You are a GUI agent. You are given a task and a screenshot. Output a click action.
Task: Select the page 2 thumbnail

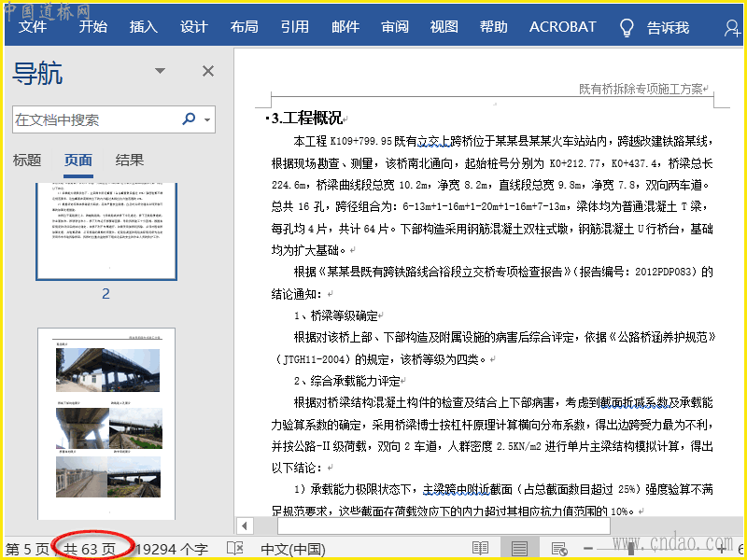106,231
